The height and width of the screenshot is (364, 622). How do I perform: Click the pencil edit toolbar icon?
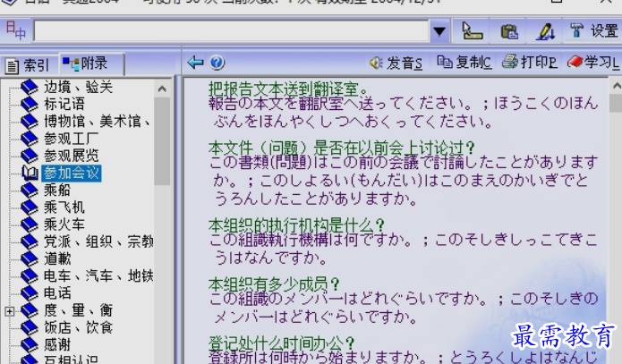click(545, 31)
